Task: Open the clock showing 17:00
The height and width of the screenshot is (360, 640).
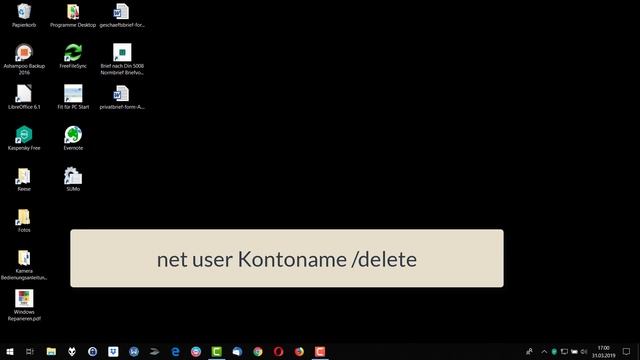Action: [x=604, y=351]
